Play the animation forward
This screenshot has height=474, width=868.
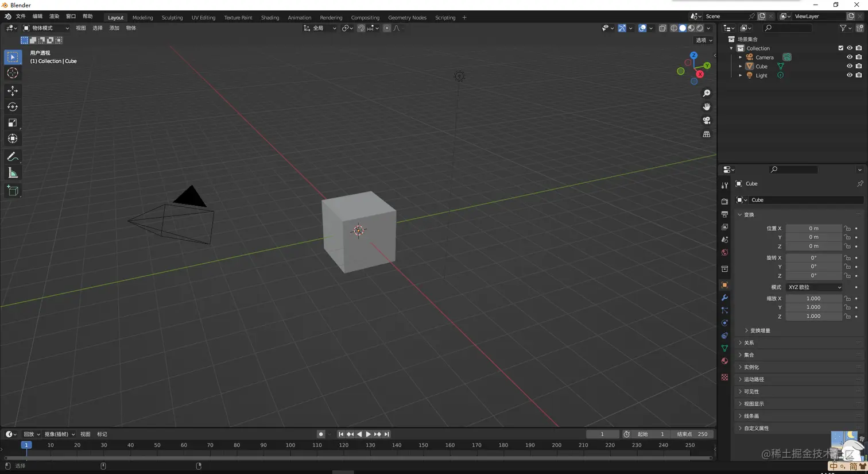pyautogui.click(x=369, y=434)
